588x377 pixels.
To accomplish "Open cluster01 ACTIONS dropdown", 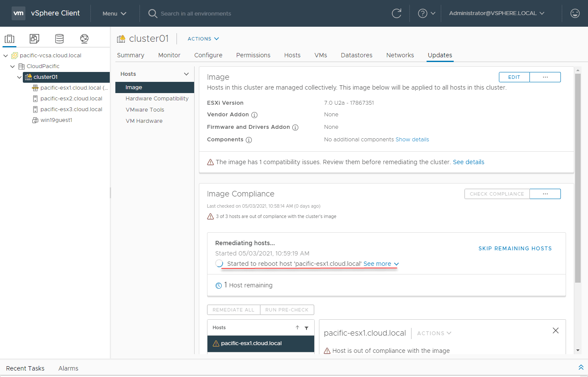I will pos(203,39).
